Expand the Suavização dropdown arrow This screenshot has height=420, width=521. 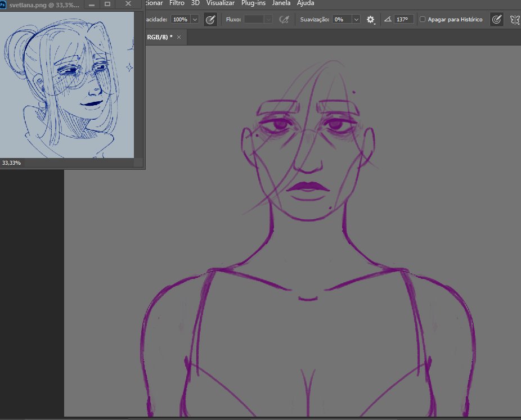click(356, 19)
